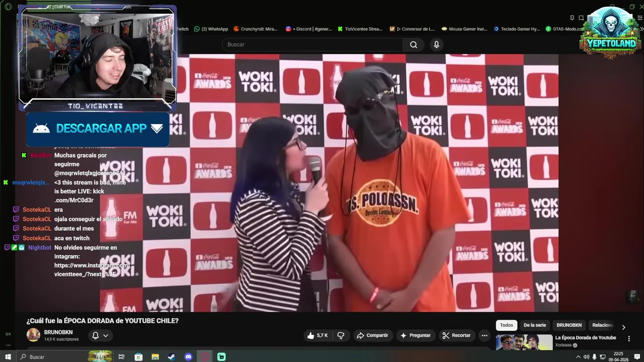Click the YEPETOLAND skull logo
The width and height of the screenshot is (644, 362).
coord(610,32)
